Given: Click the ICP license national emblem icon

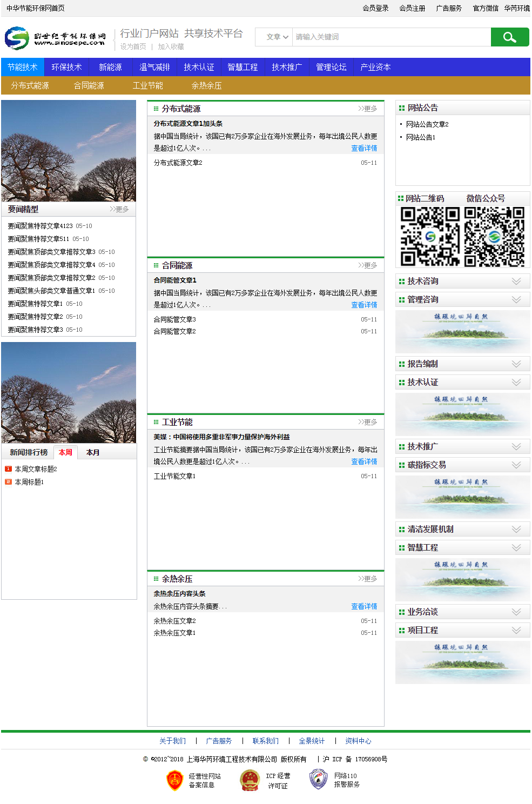Looking at the screenshot, I should (x=250, y=780).
